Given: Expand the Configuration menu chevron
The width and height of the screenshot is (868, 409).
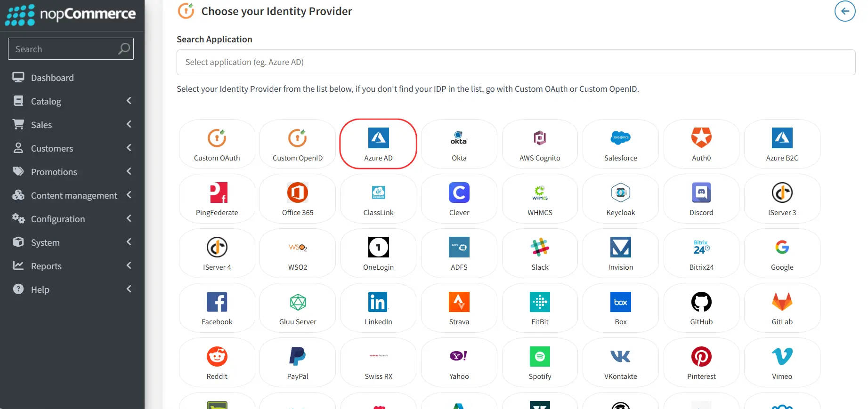Looking at the screenshot, I should click(x=129, y=218).
